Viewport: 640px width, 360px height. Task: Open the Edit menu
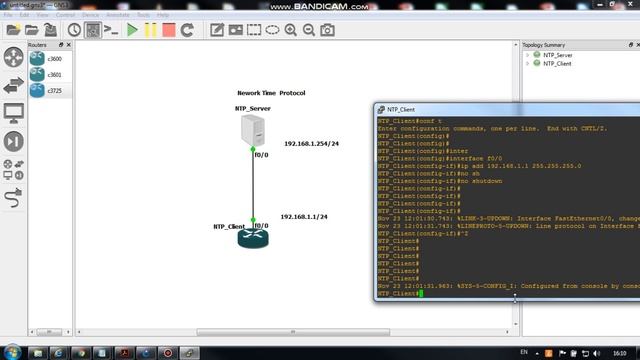click(x=24, y=15)
